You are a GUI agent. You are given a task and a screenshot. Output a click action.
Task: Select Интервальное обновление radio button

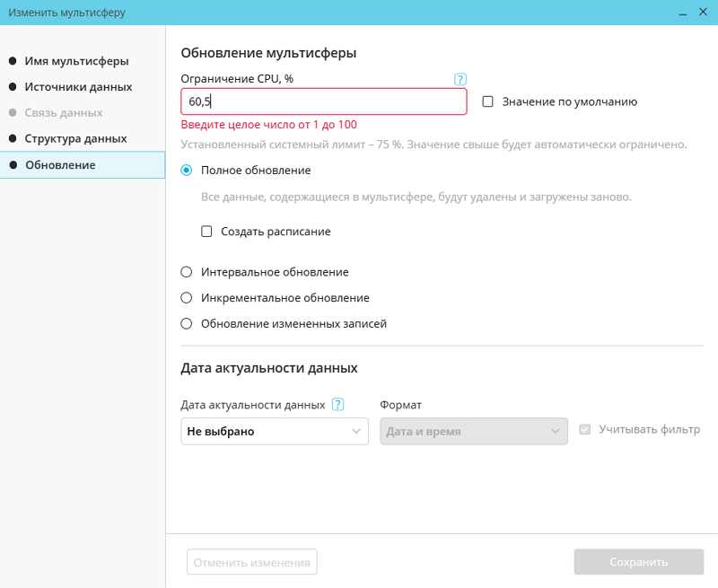[x=187, y=272]
